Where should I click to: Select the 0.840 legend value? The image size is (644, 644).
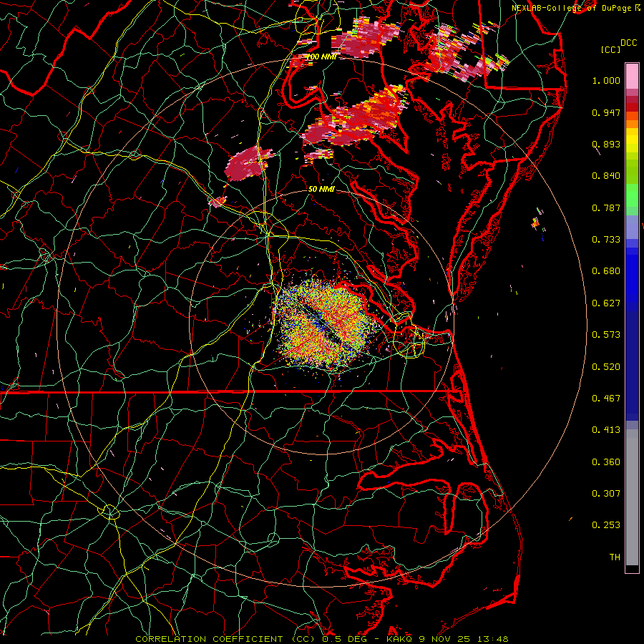[606, 176]
